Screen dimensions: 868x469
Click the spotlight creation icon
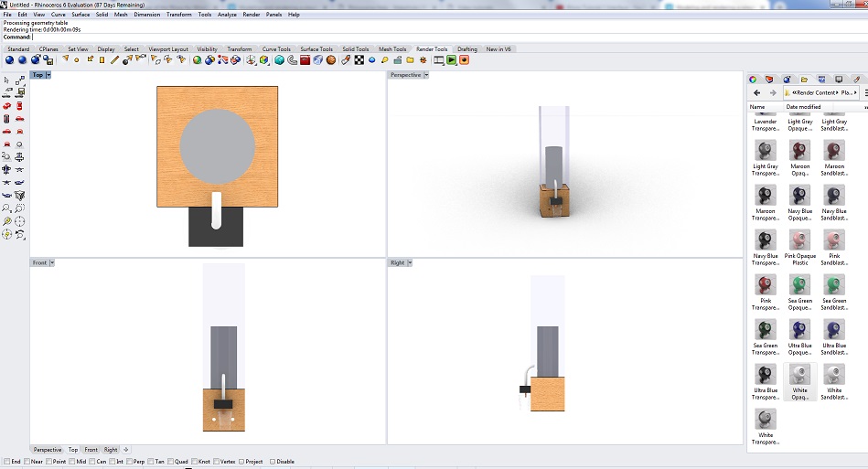[x=65, y=59]
